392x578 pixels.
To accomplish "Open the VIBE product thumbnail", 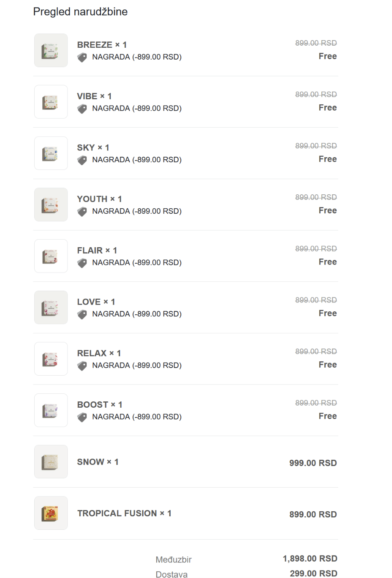I will pos(51,102).
